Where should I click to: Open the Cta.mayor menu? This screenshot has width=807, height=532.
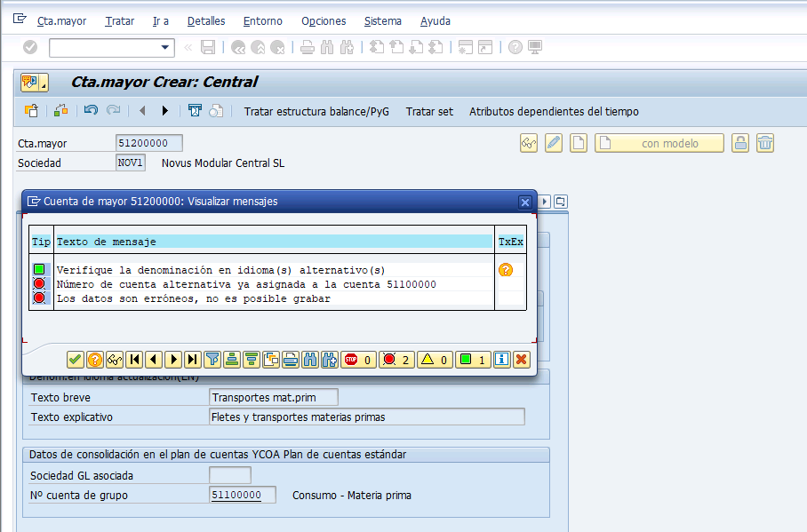point(61,21)
